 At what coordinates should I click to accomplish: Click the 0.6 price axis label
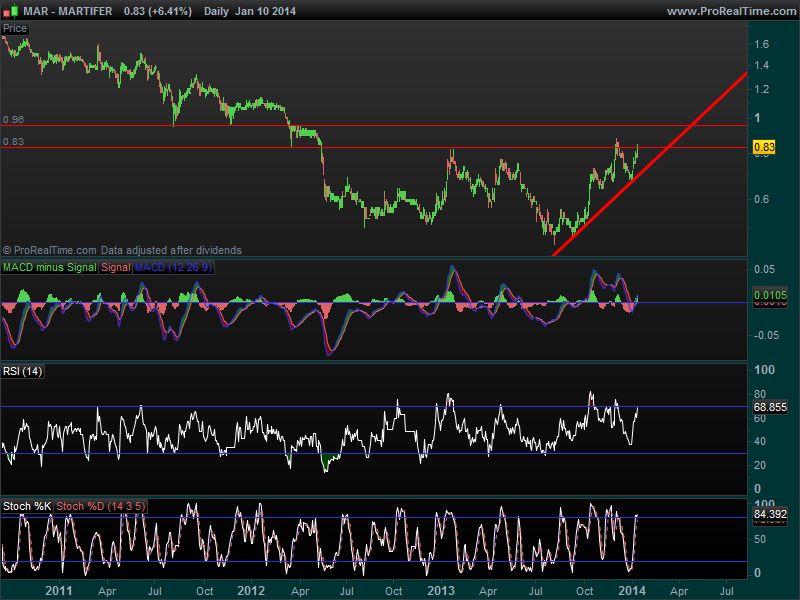[762, 199]
